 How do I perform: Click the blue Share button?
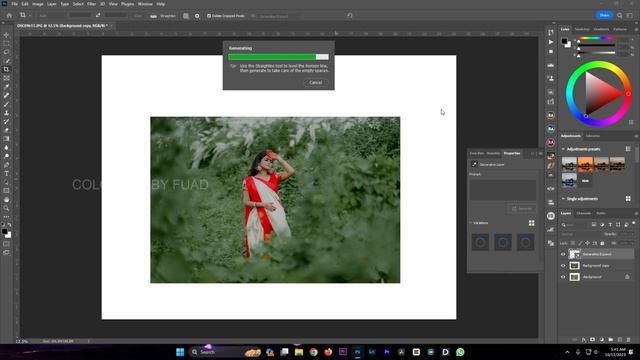click(x=604, y=15)
